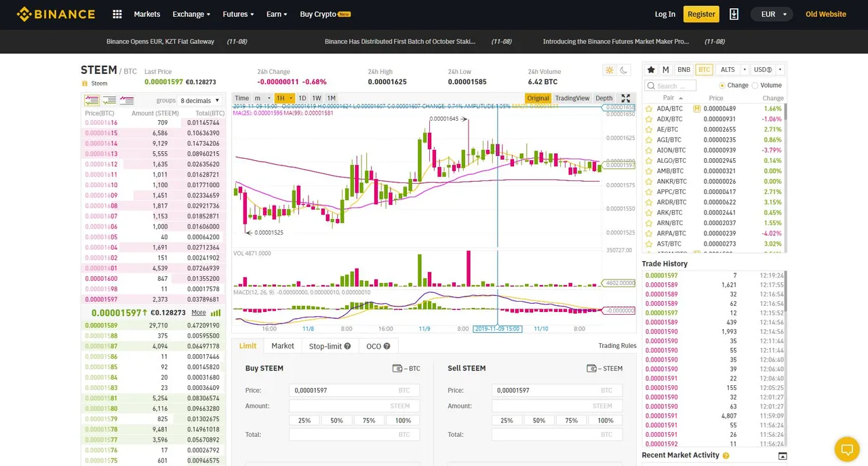Set buy amount to 25%
Viewport: 868px width, 466px height.
coord(304,421)
